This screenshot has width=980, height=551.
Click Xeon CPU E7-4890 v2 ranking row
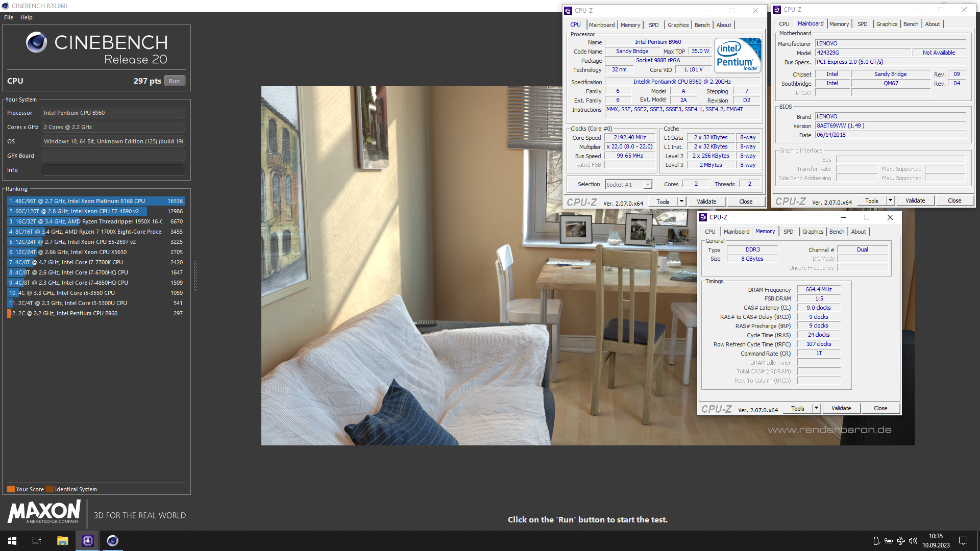(x=96, y=211)
